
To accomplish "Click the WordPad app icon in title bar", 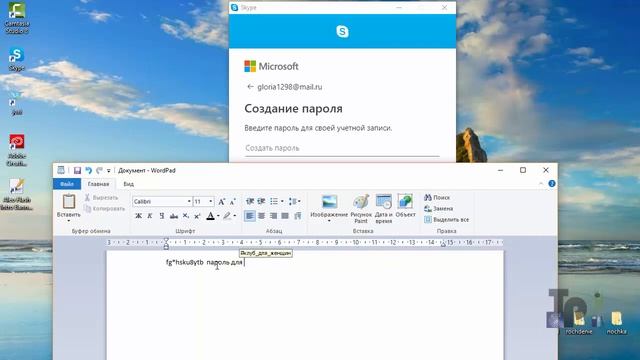I will click(x=61, y=170).
